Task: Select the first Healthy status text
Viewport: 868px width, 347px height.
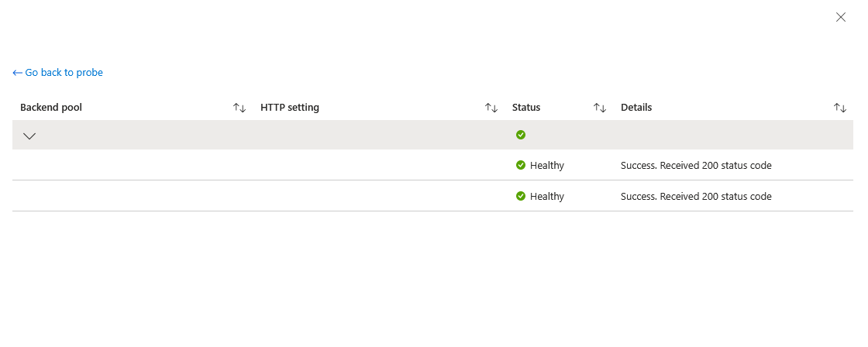Action: click(547, 165)
